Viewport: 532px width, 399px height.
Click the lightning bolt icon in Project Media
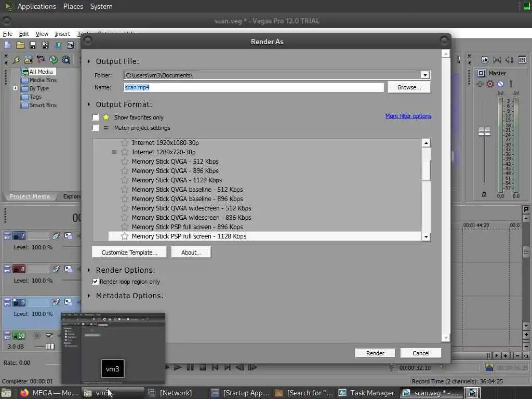click(x=16, y=60)
